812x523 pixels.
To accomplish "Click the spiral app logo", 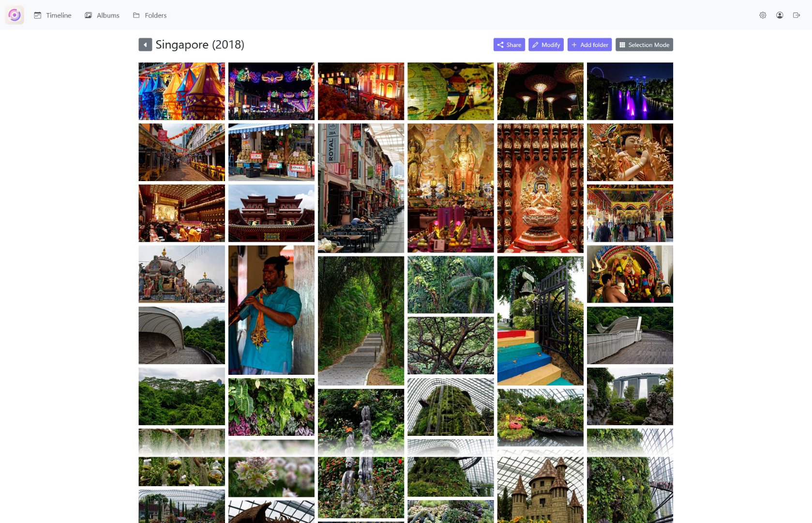I will coord(14,15).
